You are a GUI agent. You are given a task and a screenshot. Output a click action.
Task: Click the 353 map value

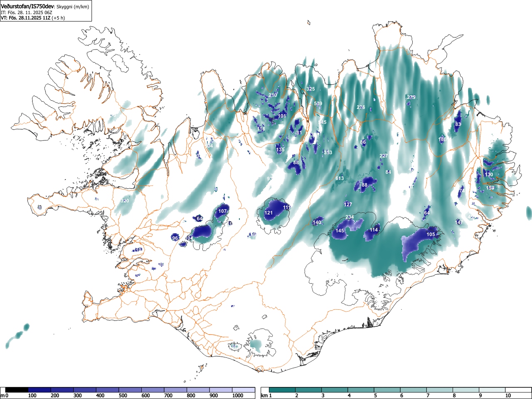[x=328, y=153]
